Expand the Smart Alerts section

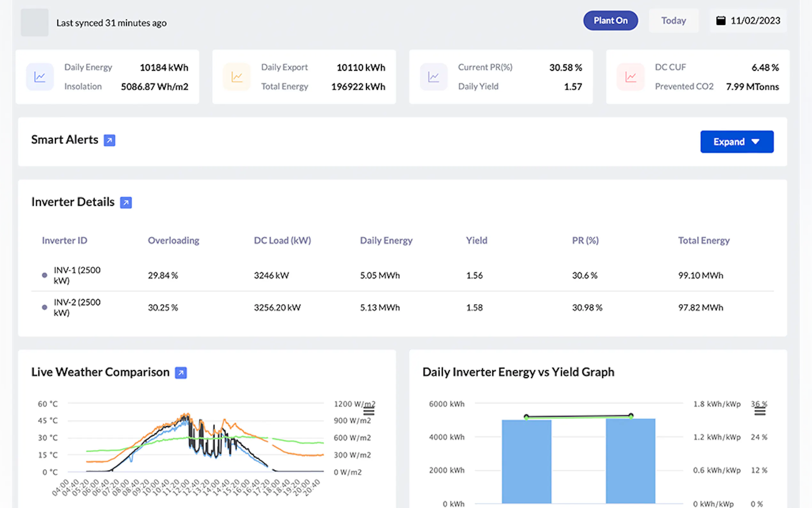[x=737, y=142]
